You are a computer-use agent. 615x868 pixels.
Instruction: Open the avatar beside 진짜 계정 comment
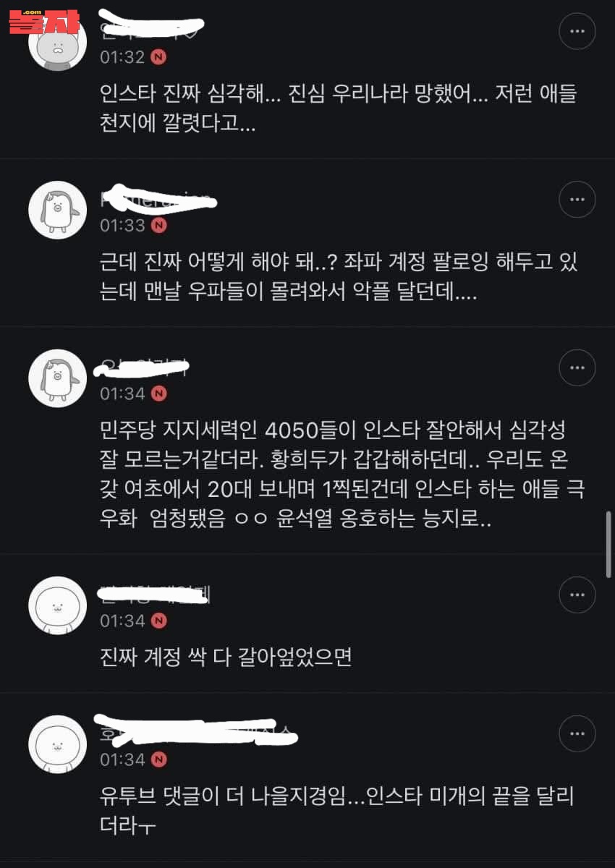(x=58, y=606)
